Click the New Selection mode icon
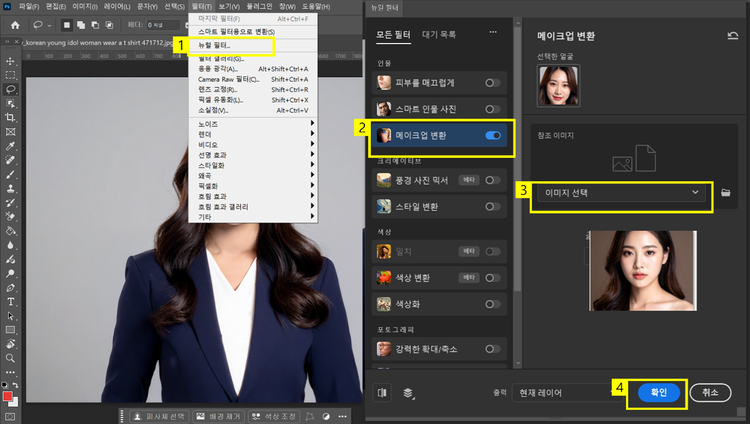 point(66,25)
